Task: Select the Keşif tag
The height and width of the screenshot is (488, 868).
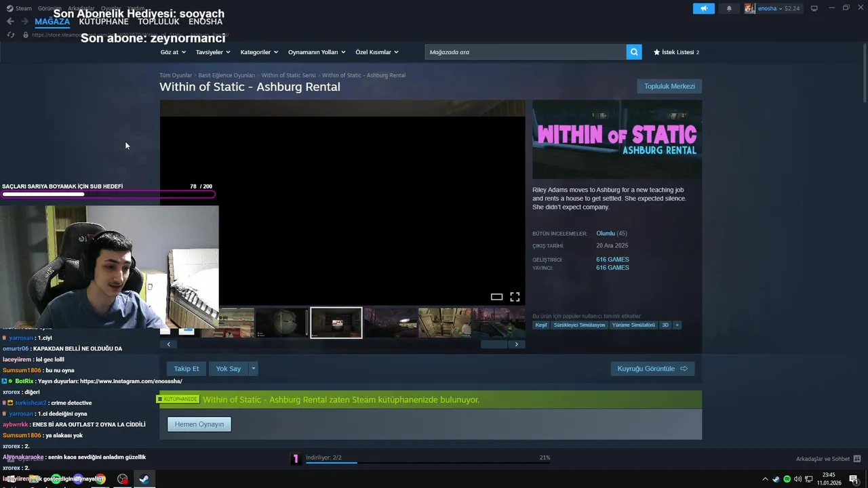Action: tap(541, 325)
